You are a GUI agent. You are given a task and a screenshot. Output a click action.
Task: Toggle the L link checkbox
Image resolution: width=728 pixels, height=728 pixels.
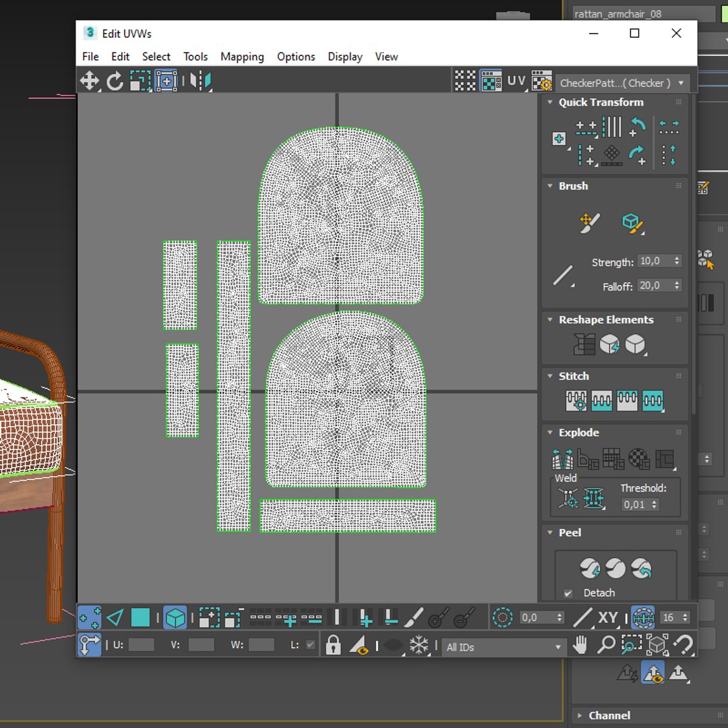(x=311, y=645)
